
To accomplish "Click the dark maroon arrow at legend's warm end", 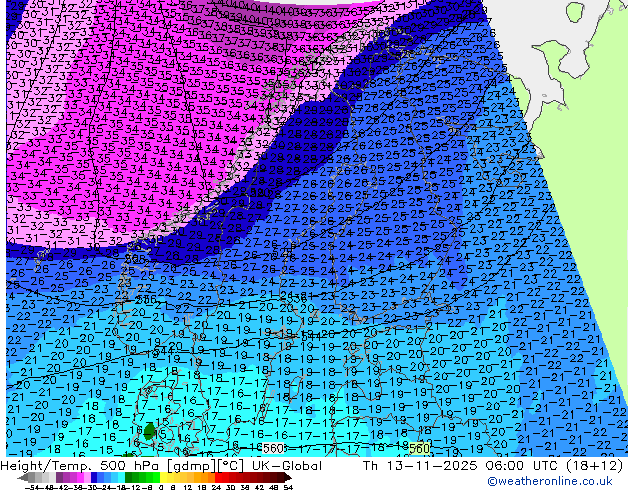I will point(288,477).
